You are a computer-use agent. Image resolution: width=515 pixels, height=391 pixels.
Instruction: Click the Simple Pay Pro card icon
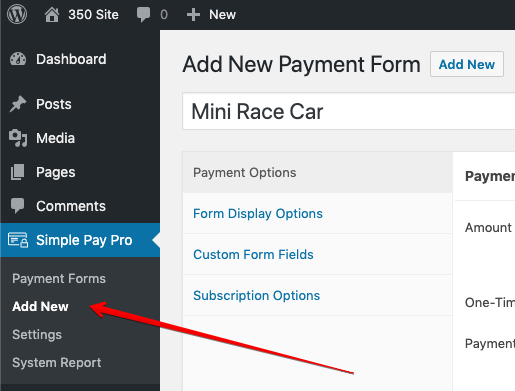tap(18, 240)
